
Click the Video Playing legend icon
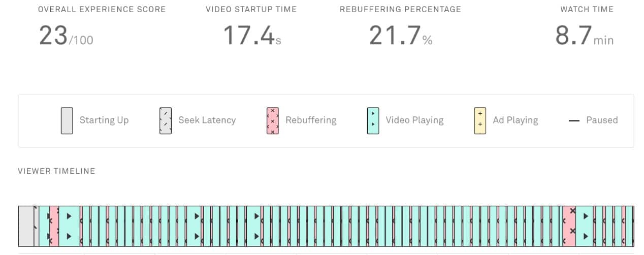[x=373, y=120]
